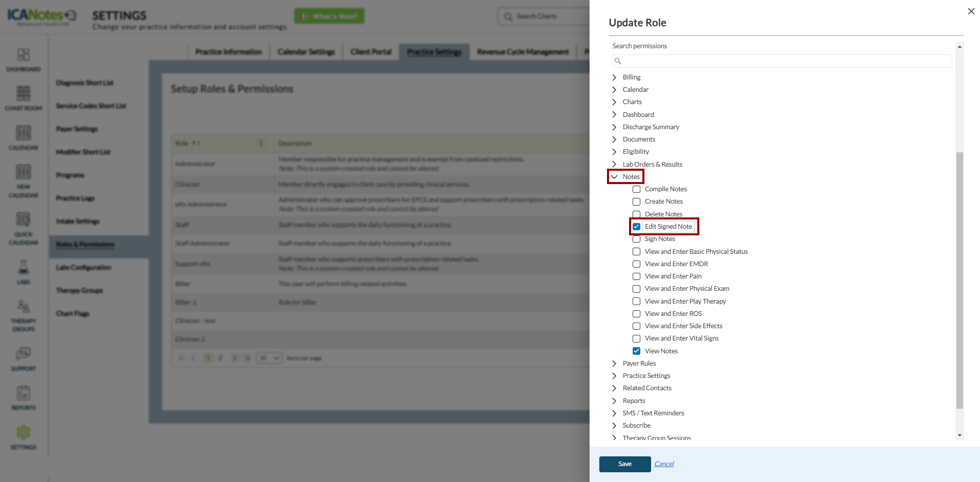Image resolution: width=980 pixels, height=482 pixels.
Task: Check View and Enter Pain
Action: point(636,276)
